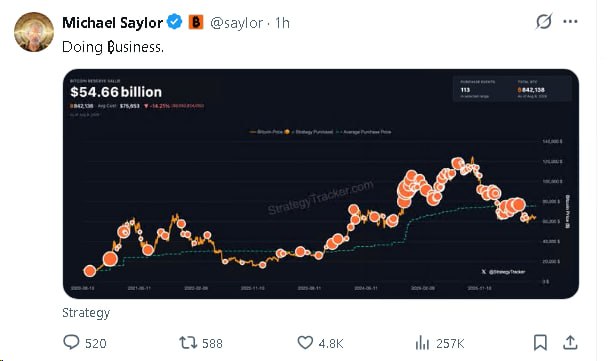Click the orange Bitcoin affiliate badge

196,22
